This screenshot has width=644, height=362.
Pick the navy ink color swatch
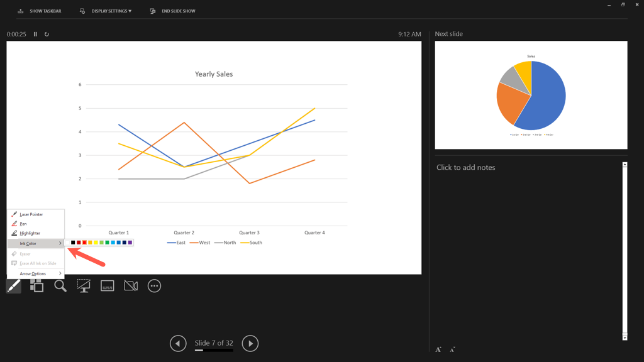(125, 243)
